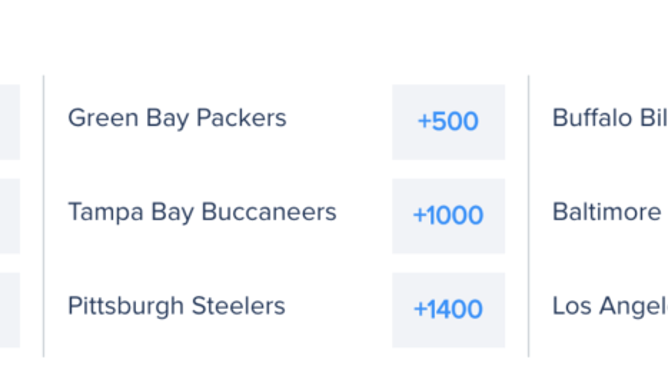Select the +500 odds for Green Bay Packers
The image size is (668, 376).
click(449, 122)
